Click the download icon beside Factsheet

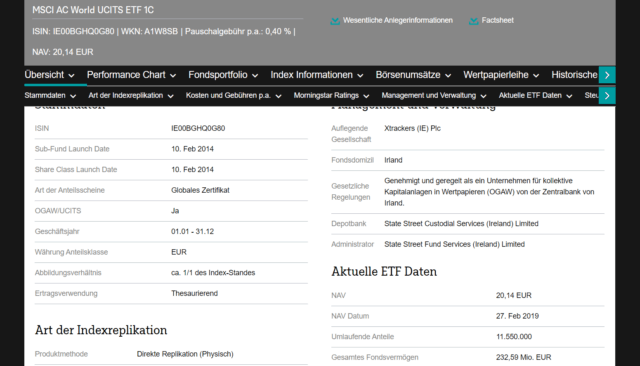coord(473,21)
